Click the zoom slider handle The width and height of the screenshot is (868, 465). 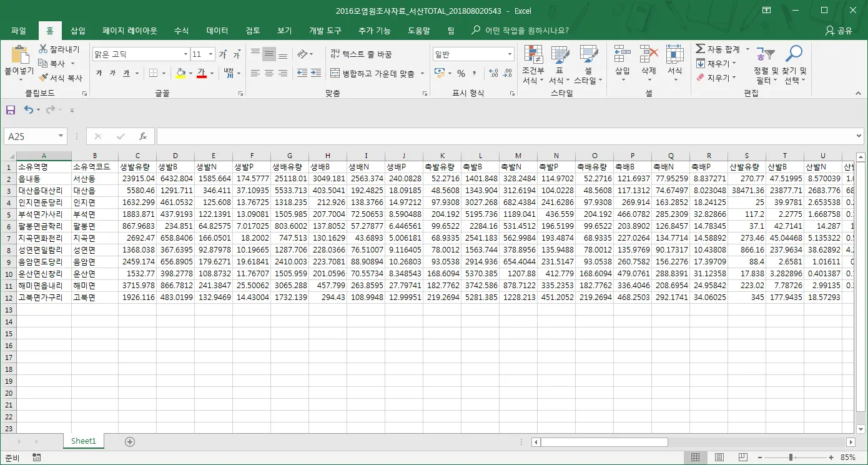[x=791, y=457]
